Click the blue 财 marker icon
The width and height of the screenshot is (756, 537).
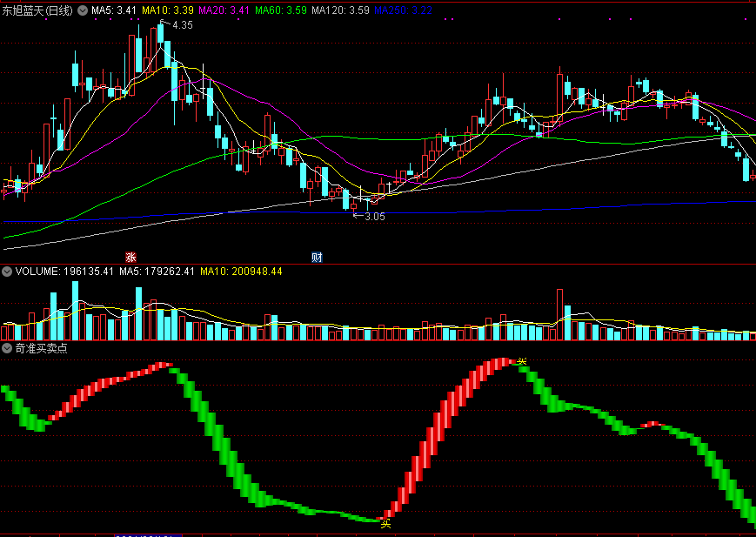[317, 257]
